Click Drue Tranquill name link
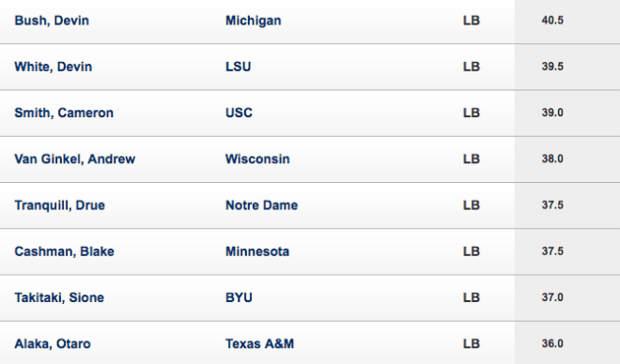 coord(60,205)
